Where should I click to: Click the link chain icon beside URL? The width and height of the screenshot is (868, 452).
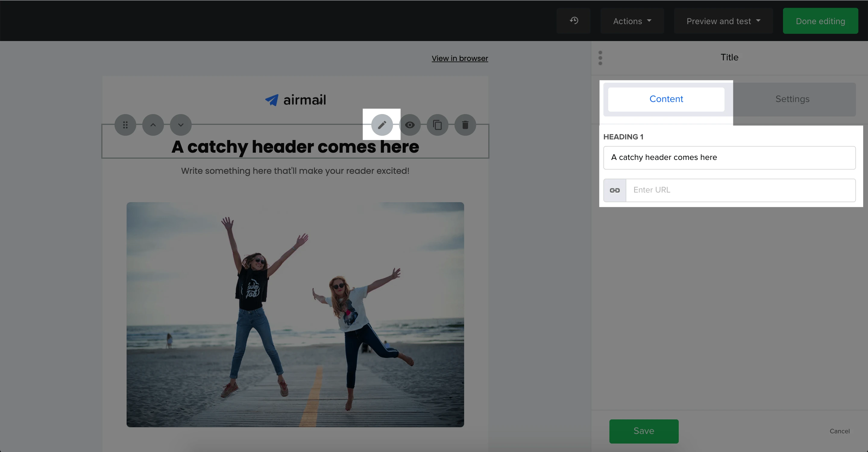615,191
